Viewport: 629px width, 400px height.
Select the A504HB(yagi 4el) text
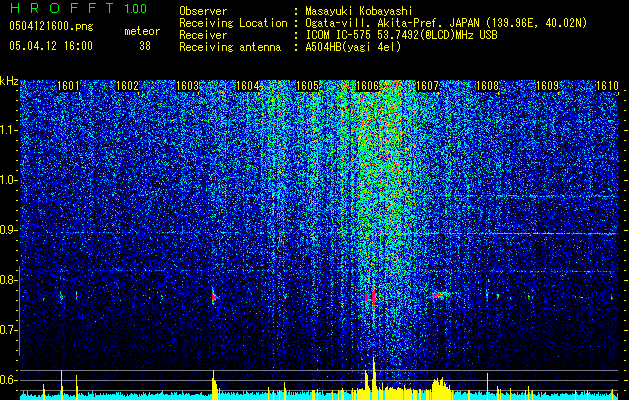pyautogui.click(x=353, y=47)
